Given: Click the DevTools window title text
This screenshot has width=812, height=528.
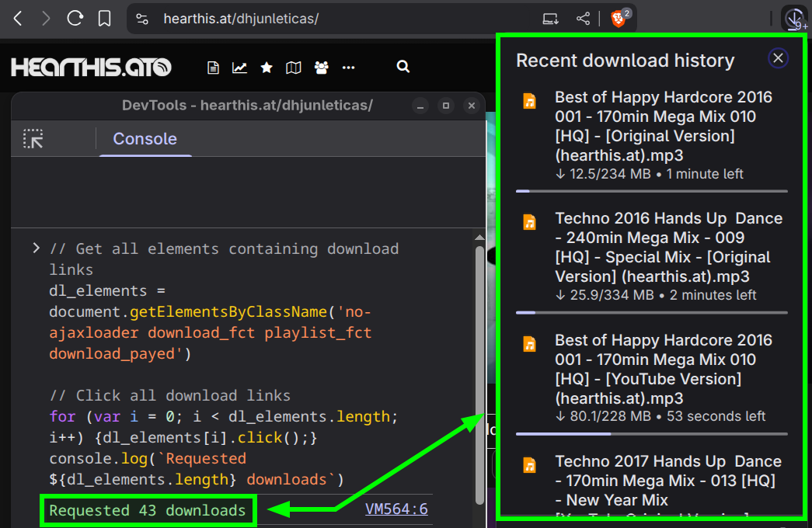Looking at the screenshot, I should coord(247,106).
